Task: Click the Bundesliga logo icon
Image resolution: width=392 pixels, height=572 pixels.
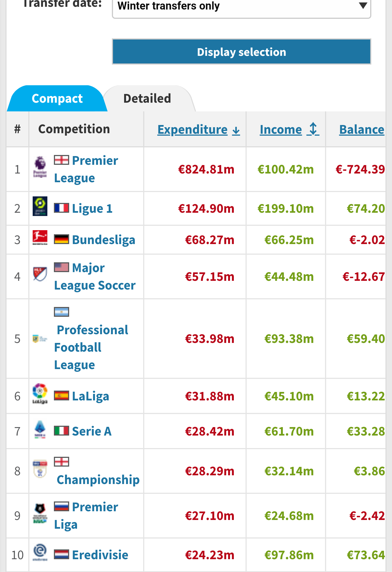Action: click(x=40, y=238)
